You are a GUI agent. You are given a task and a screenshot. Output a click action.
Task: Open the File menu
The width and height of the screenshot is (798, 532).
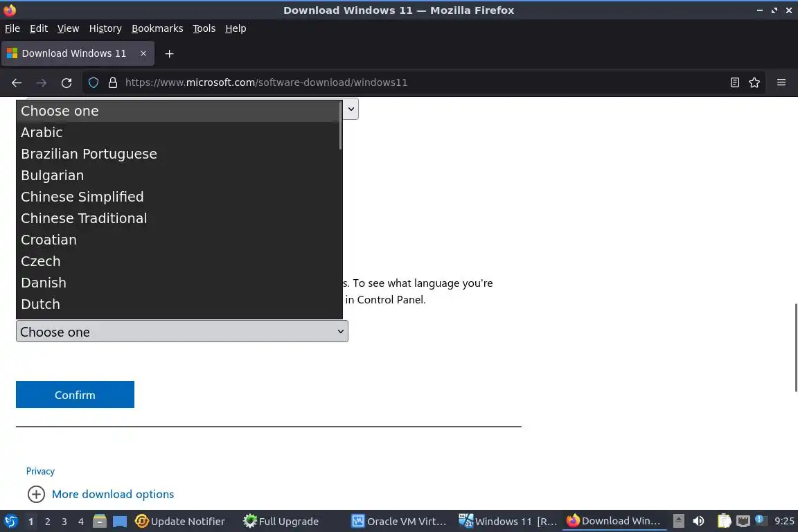point(12,28)
